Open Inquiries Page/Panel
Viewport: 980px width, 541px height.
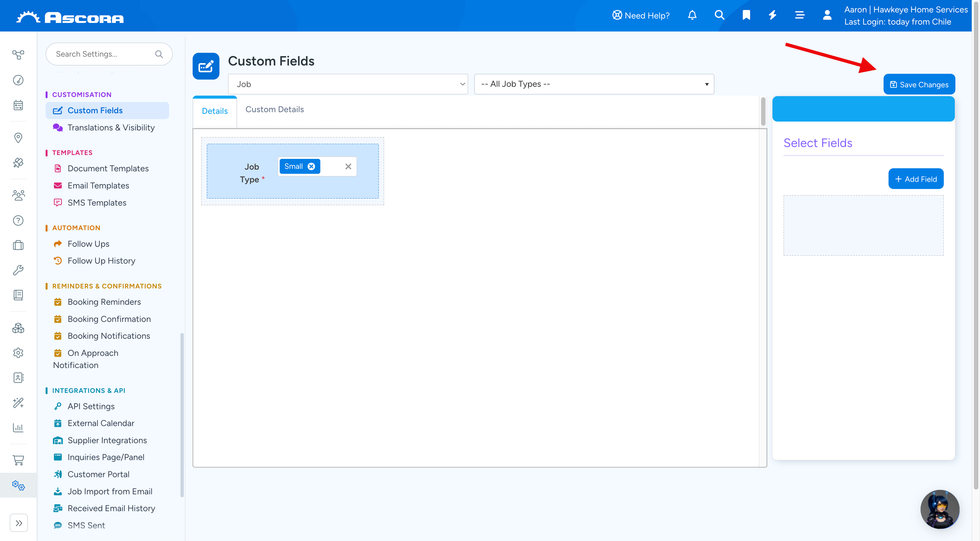[x=99, y=457]
